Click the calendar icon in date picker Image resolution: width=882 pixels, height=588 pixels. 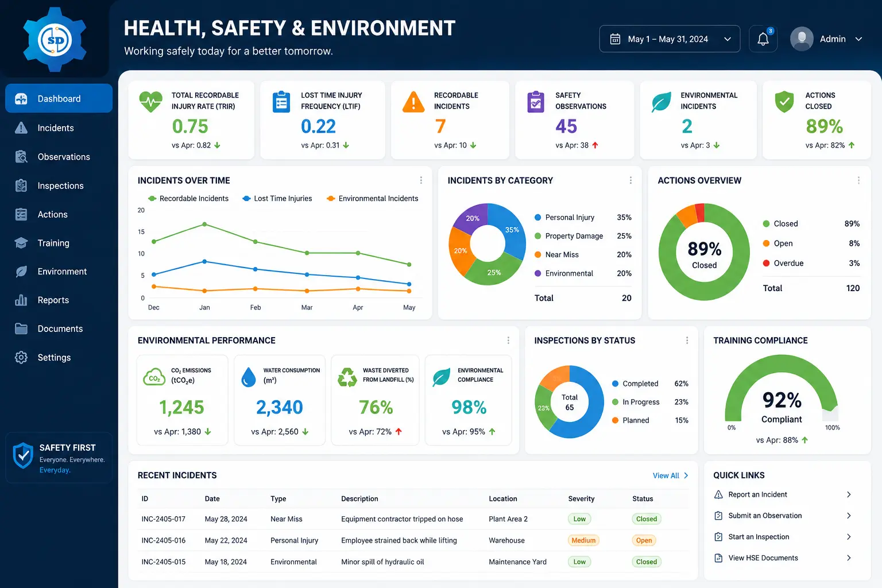(615, 39)
